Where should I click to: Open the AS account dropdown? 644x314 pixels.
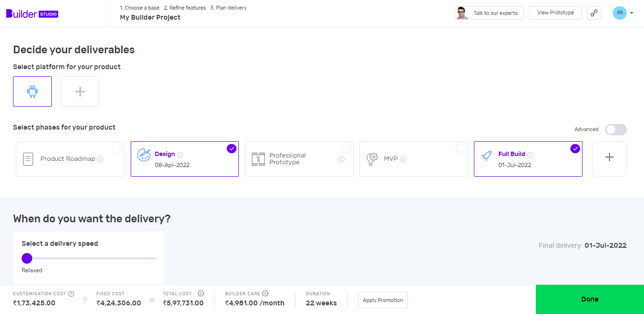623,13
